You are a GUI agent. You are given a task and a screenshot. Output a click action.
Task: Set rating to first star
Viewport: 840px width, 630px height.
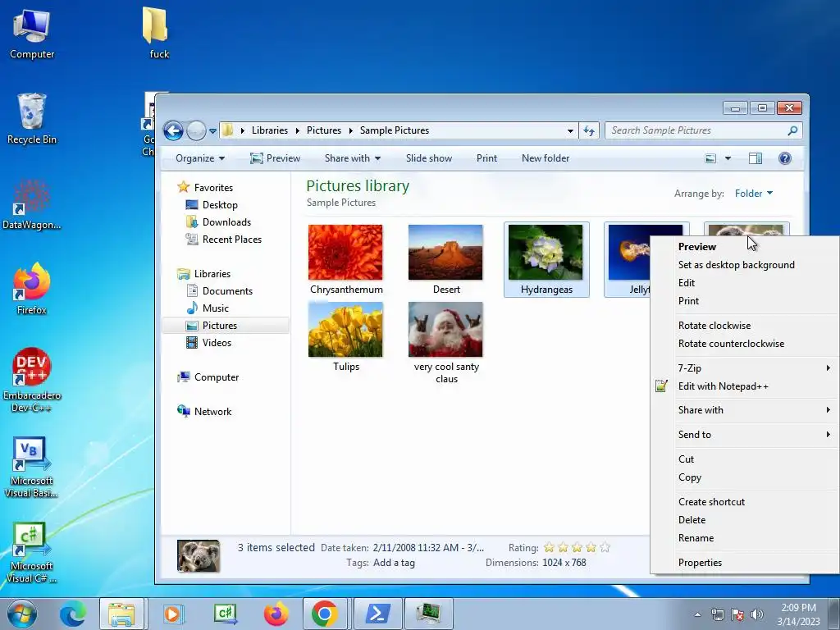pyautogui.click(x=549, y=547)
